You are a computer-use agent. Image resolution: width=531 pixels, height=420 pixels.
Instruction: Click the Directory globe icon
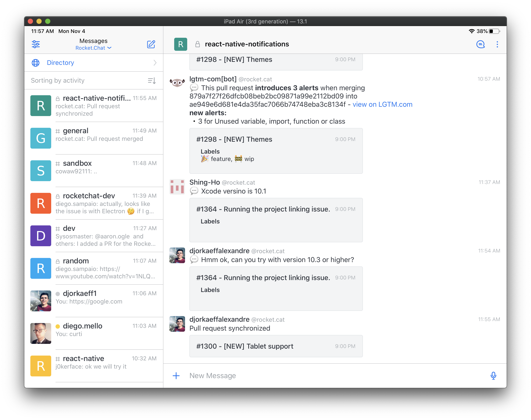[x=36, y=63]
